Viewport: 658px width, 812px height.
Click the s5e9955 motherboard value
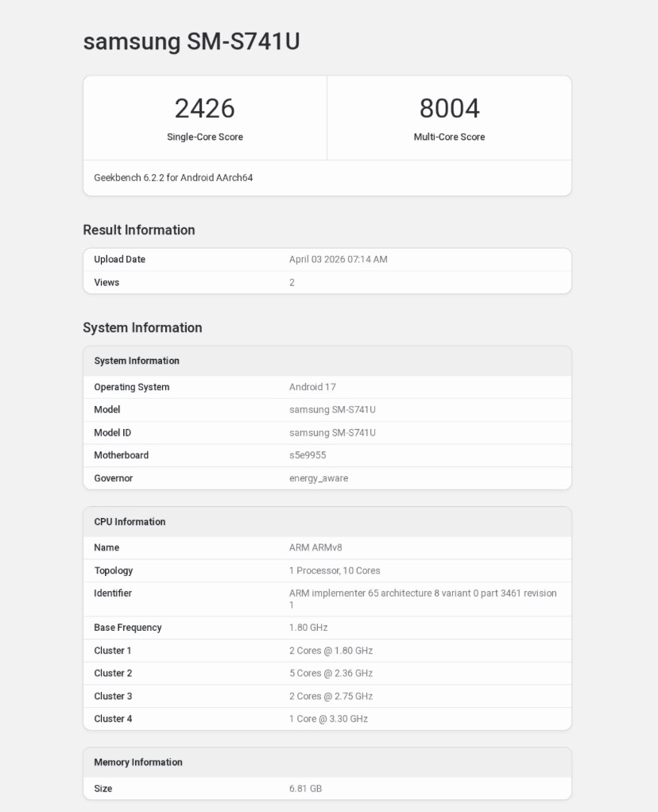point(308,456)
